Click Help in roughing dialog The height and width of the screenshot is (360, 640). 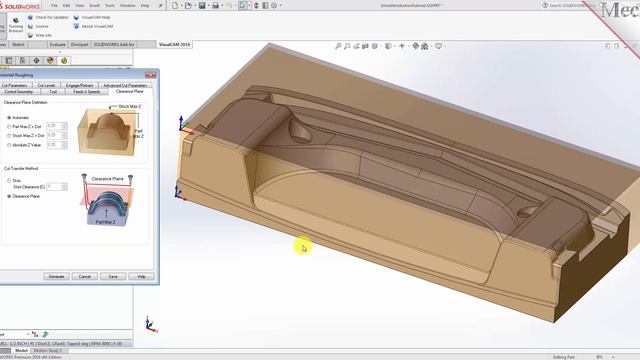(x=141, y=276)
